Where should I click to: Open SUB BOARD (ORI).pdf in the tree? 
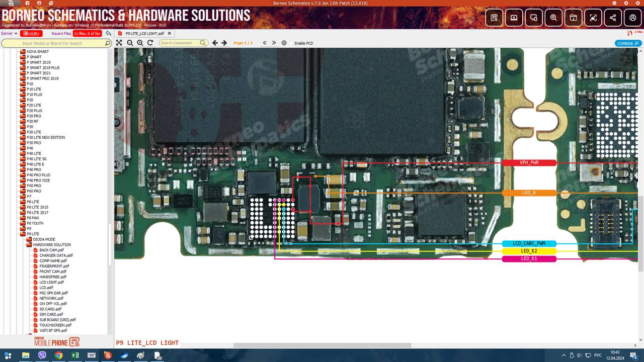point(57,320)
